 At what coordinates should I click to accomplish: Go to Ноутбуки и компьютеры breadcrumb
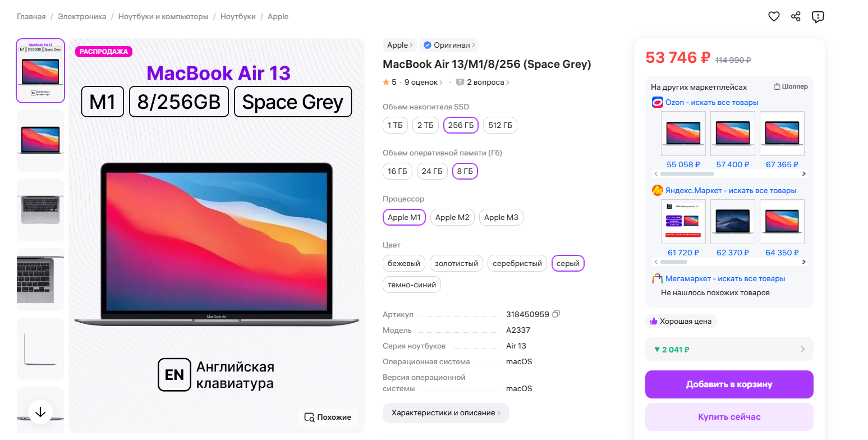tap(163, 16)
